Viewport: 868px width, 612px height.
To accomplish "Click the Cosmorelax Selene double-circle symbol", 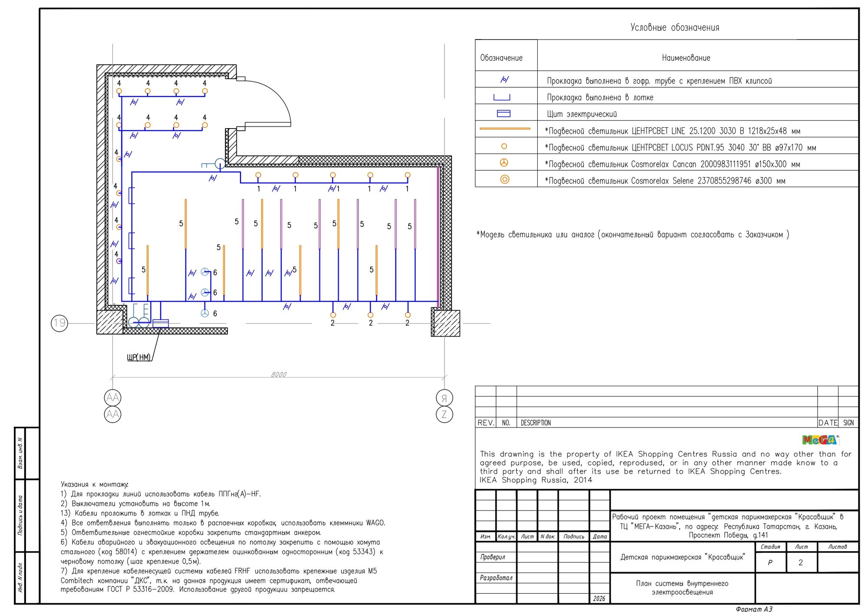I will 505,179.
